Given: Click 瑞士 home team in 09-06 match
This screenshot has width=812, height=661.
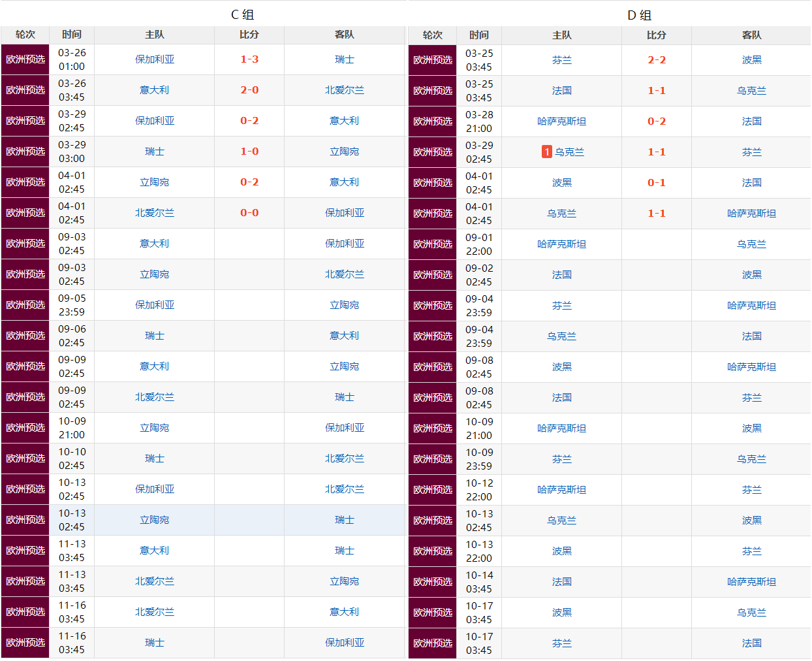Looking at the screenshot, I should coord(155,336).
